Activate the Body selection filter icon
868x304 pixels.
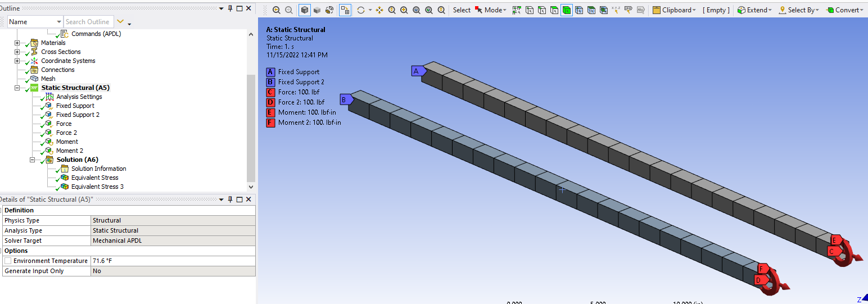click(x=567, y=10)
